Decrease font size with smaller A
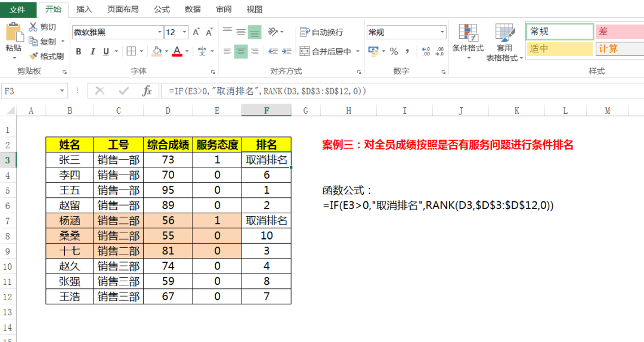The height and width of the screenshot is (342, 644). (209, 32)
